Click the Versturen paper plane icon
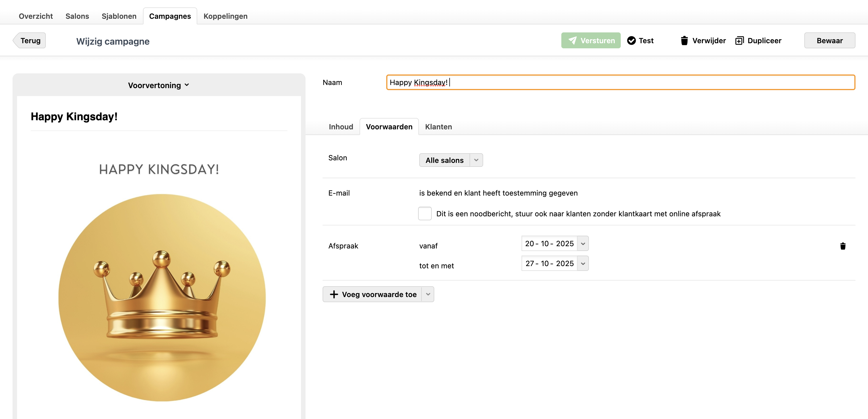This screenshot has height=419, width=868. (x=572, y=40)
